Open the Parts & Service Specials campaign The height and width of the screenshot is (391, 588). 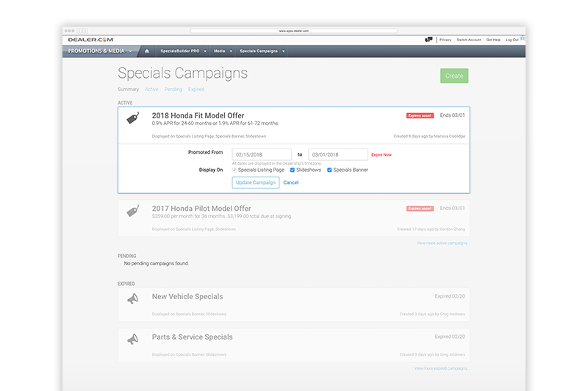(193, 337)
